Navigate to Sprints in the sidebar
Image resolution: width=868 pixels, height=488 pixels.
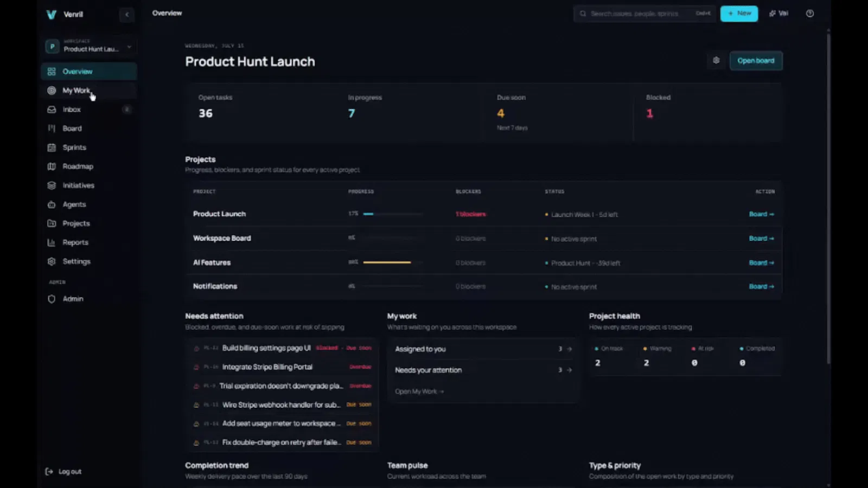pyautogui.click(x=89, y=147)
